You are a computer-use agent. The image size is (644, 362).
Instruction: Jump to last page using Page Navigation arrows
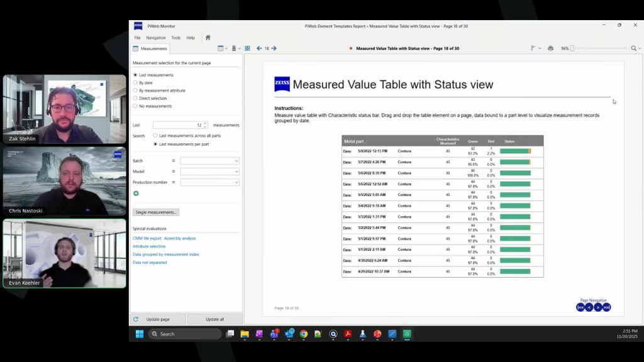pos(606,307)
